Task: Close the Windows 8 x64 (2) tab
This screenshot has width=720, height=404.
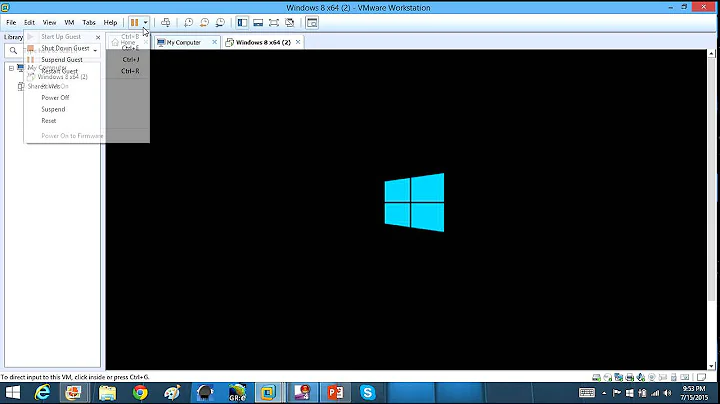Action: 298,42
